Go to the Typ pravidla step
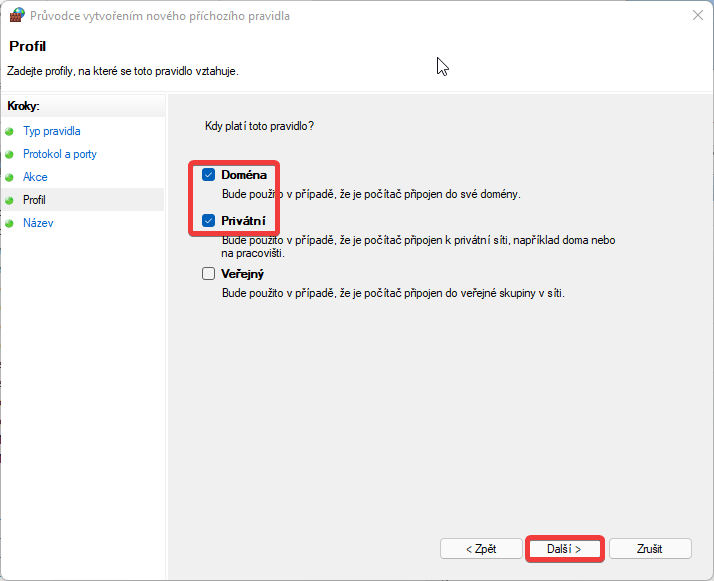The width and height of the screenshot is (714, 581). click(x=52, y=131)
